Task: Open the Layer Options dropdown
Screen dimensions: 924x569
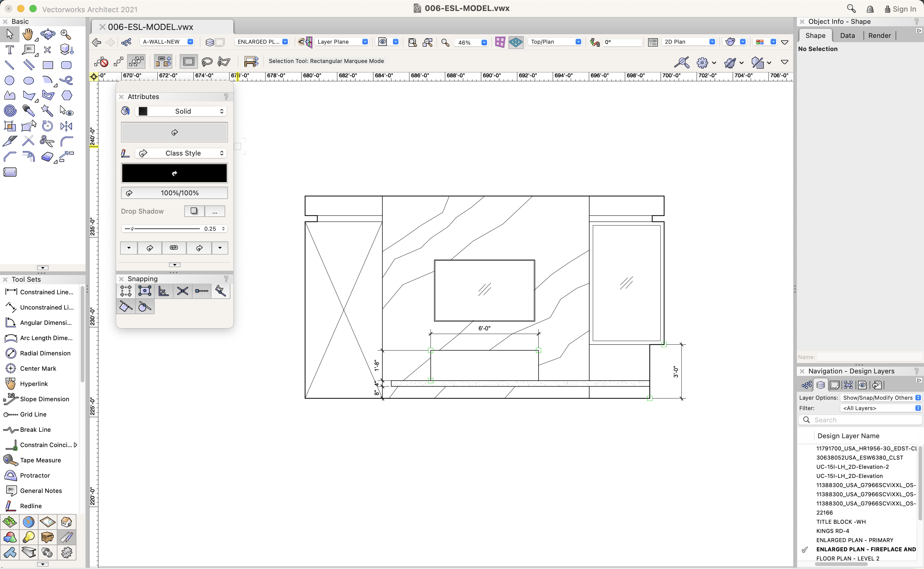Action: click(880, 397)
